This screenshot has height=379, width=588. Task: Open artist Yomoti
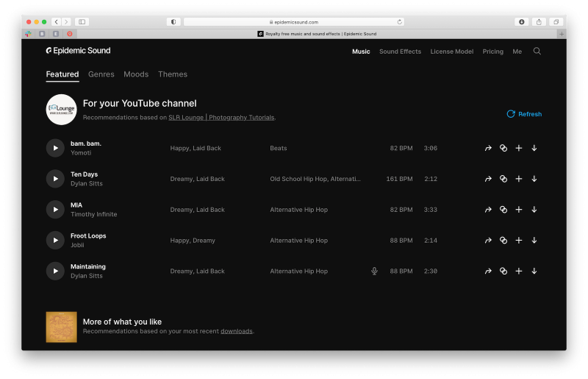(81, 153)
